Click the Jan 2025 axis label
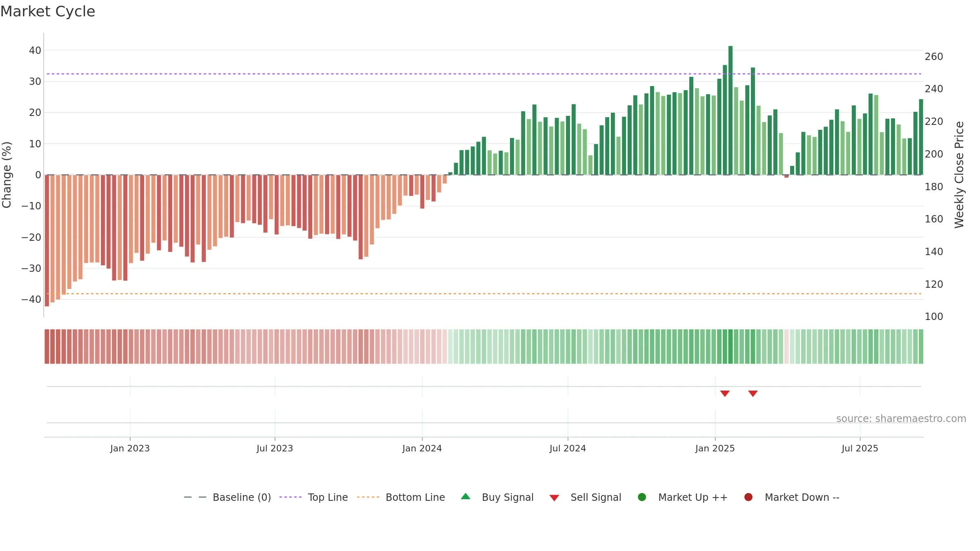The image size is (980, 551). [715, 449]
